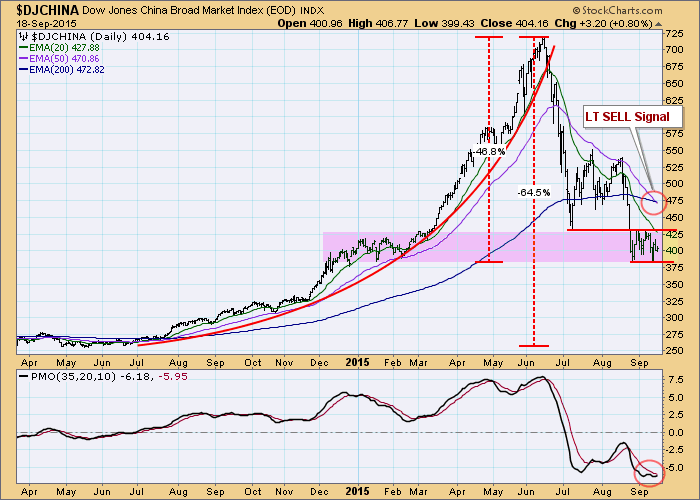Click the 575 price axis label

click(x=674, y=133)
